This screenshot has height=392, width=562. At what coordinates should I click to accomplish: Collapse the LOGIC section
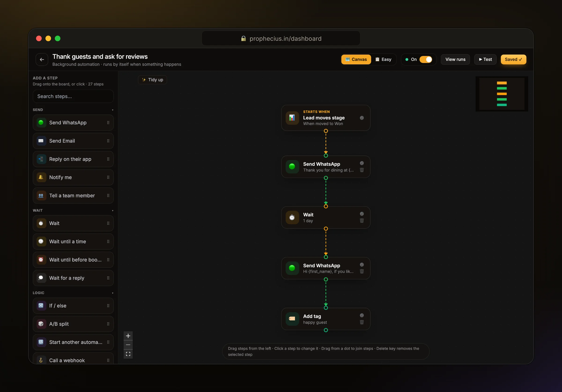click(x=113, y=293)
